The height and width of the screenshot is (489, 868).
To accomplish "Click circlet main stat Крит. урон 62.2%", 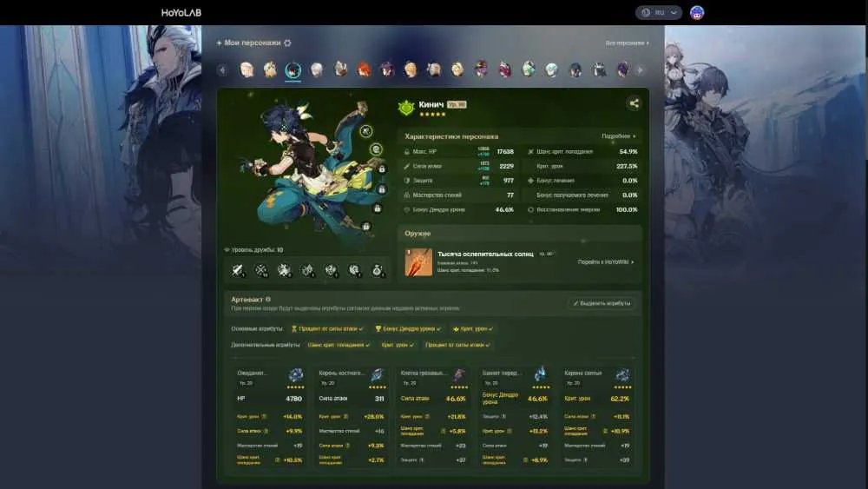I will (x=596, y=399).
